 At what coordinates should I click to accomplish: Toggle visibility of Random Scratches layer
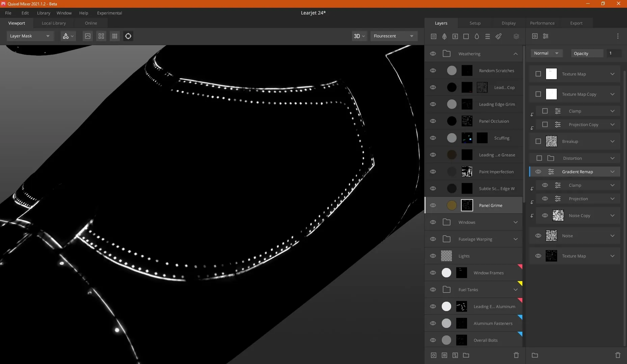(433, 71)
